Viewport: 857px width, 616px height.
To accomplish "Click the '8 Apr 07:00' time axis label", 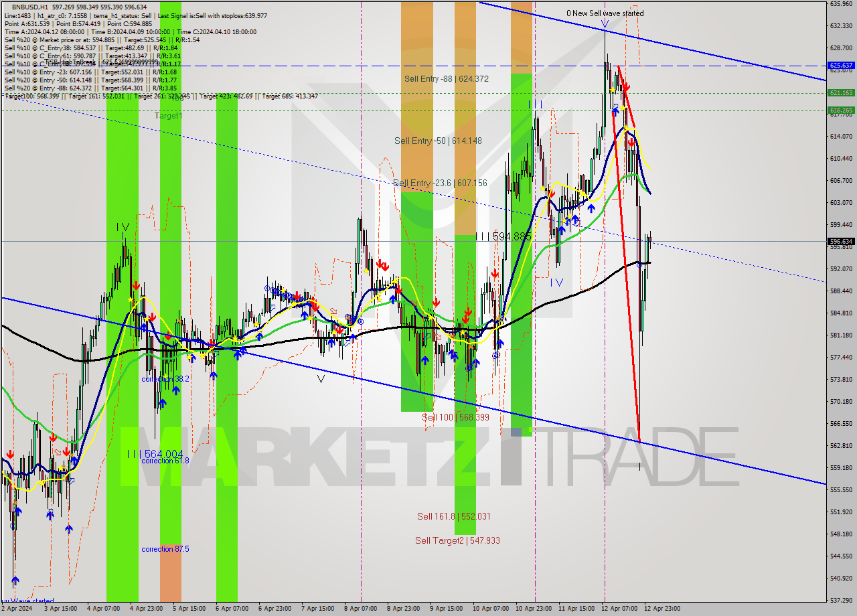I will (360, 609).
